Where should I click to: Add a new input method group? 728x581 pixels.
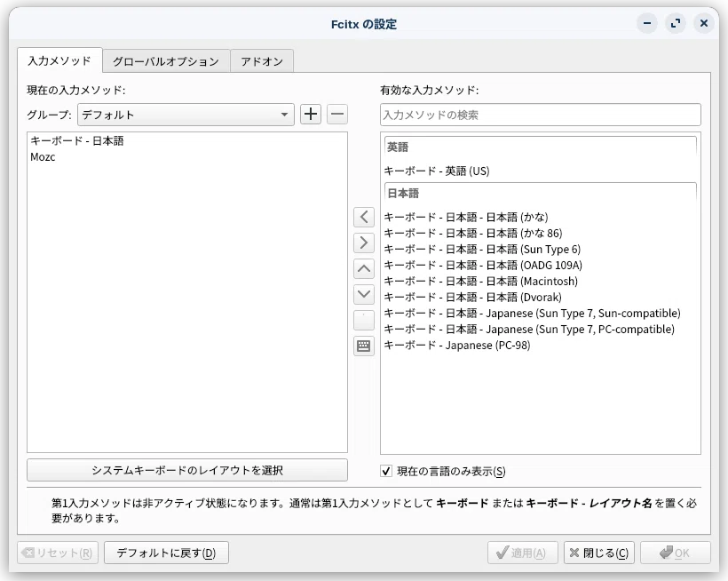[311, 115]
